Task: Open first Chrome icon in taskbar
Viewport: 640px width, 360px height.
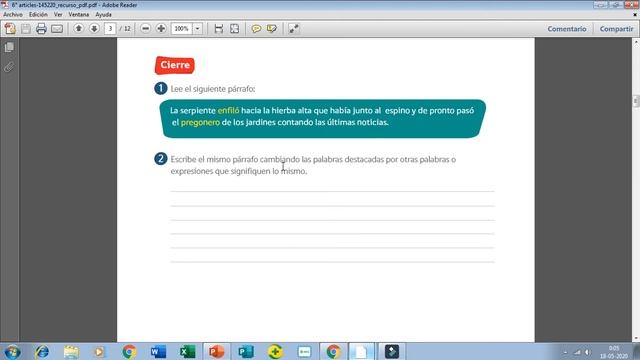Action: click(x=129, y=352)
